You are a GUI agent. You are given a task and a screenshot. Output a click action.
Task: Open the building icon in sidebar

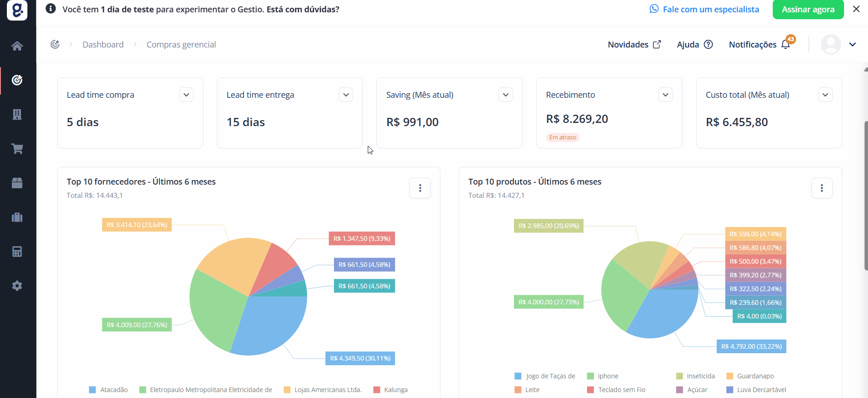[x=17, y=114]
